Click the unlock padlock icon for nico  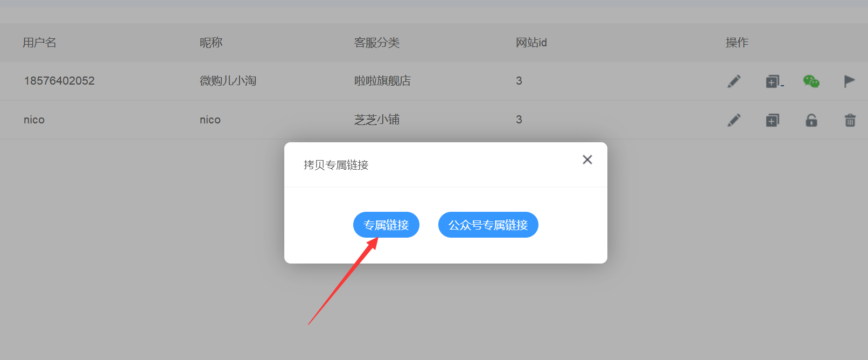pos(811,120)
